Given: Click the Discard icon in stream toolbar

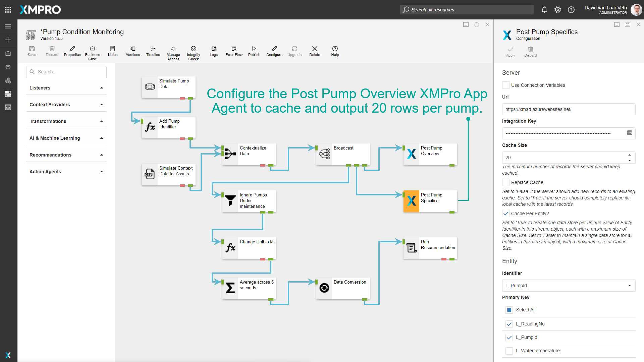Looking at the screenshot, I should pos(52,51).
